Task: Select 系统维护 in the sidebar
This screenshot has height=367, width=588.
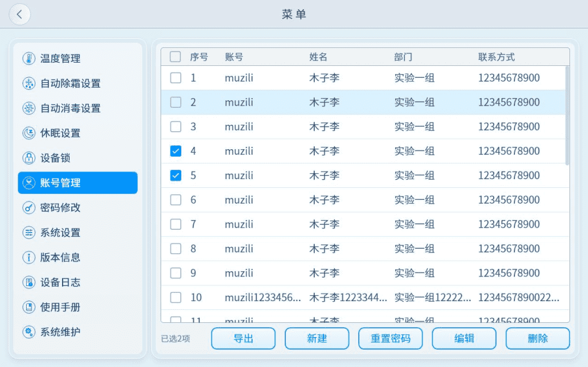Action: tap(60, 332)
